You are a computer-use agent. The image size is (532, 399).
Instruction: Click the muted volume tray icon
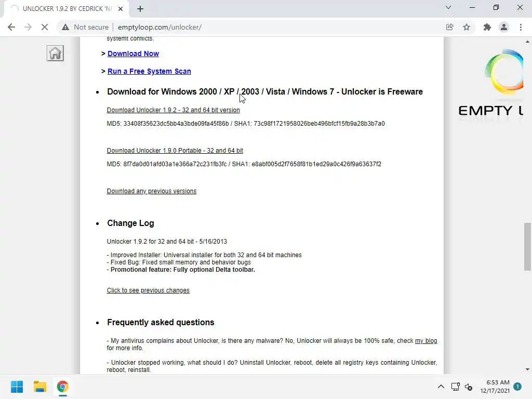click(469, 387)
